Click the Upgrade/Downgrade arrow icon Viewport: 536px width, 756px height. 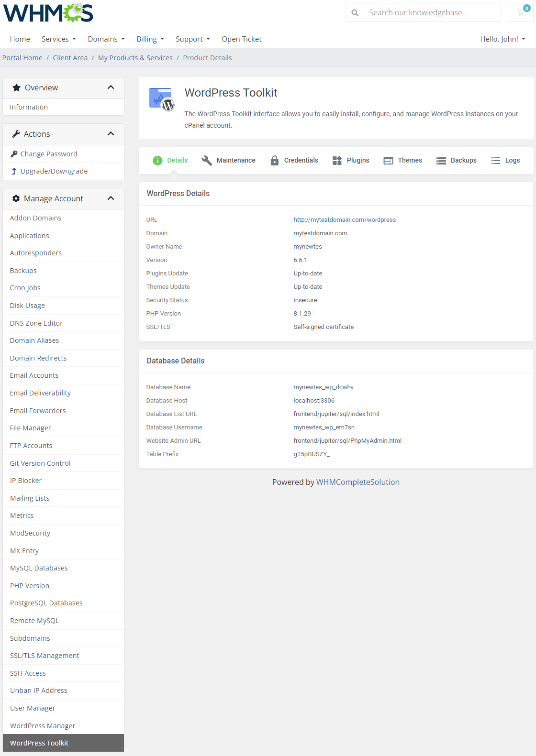pos(14,171)
